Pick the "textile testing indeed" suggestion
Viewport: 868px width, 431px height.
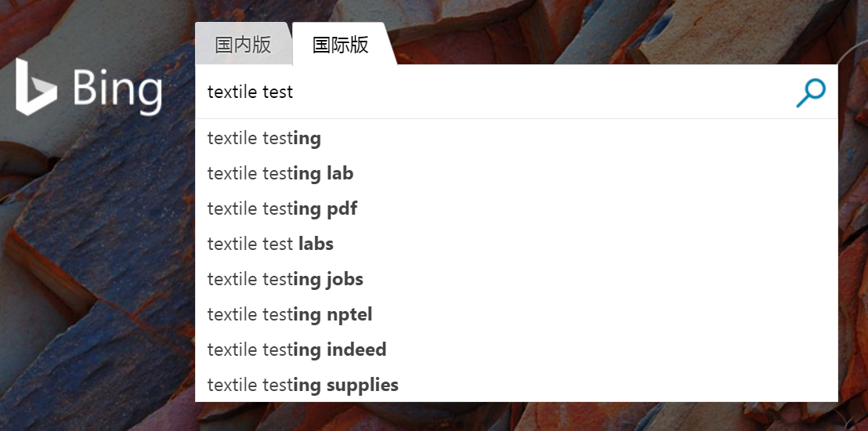pyautogui.click(x=297, y=350)
